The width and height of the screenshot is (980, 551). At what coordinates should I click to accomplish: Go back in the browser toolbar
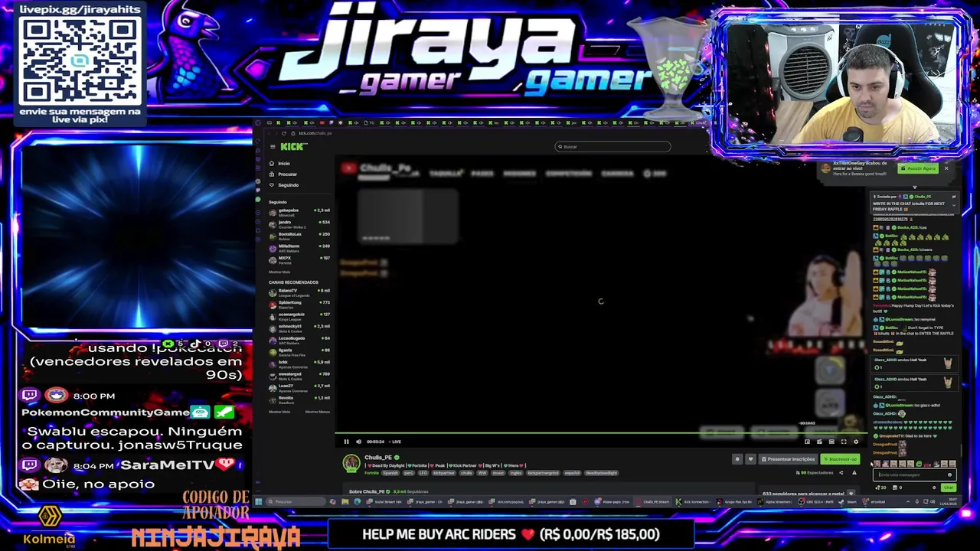click(x=269, y=133)
